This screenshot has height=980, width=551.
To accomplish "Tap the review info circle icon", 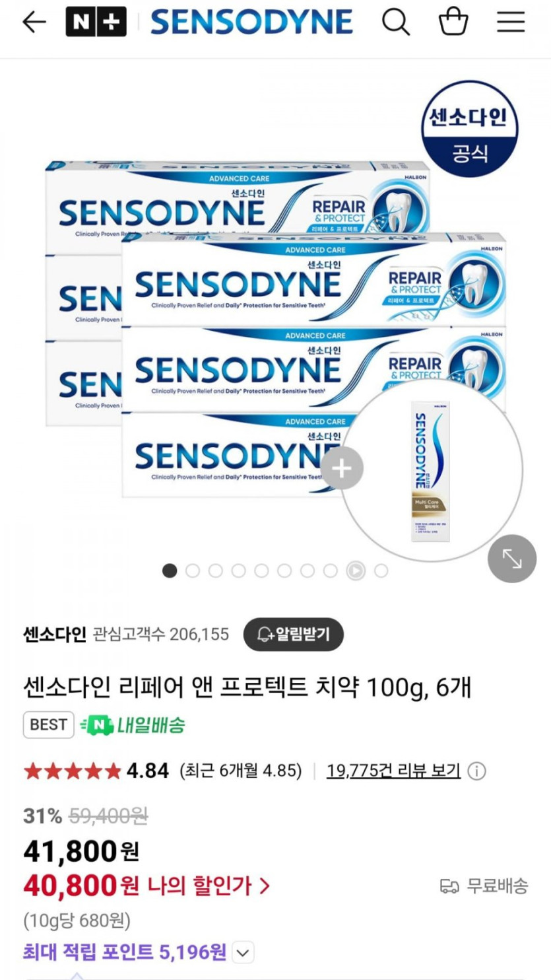I will 476,771.
